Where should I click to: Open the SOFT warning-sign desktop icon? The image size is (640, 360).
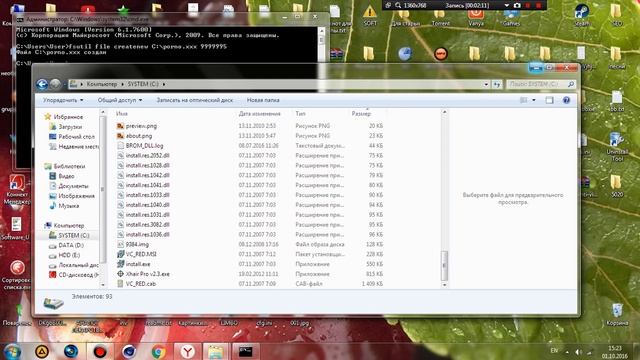click(370, 15)
